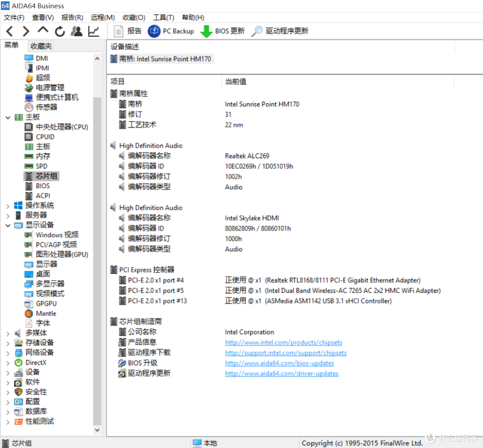
Task: Select ACPI in the tree
Action: tap(37, 196)
